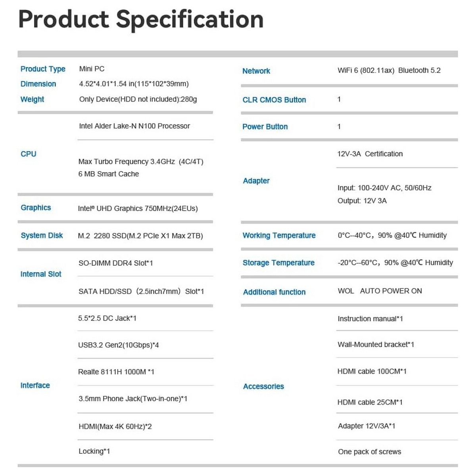Click the Power Button label
Viewport: 476px width, 476px height.
pos(265,127)
